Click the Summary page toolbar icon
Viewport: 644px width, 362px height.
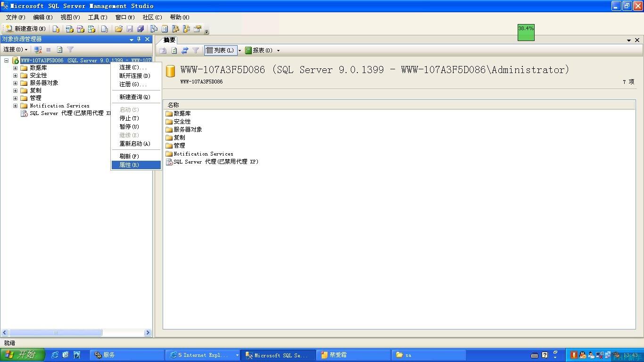[x=165, y=29]
